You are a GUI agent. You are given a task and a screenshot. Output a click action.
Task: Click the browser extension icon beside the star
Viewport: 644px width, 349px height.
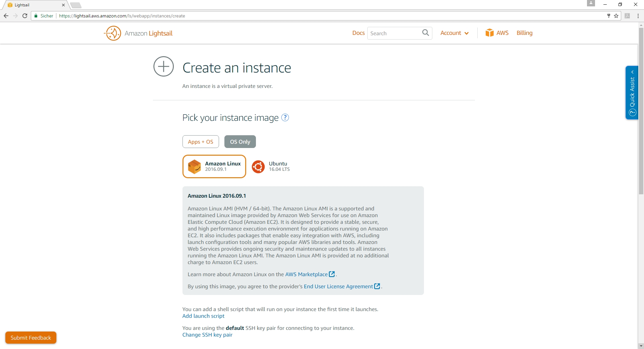click(x=627, y=16)
